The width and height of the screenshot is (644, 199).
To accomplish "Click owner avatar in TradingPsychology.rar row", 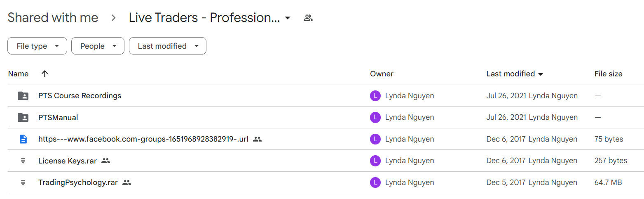I will click(375, 182).
